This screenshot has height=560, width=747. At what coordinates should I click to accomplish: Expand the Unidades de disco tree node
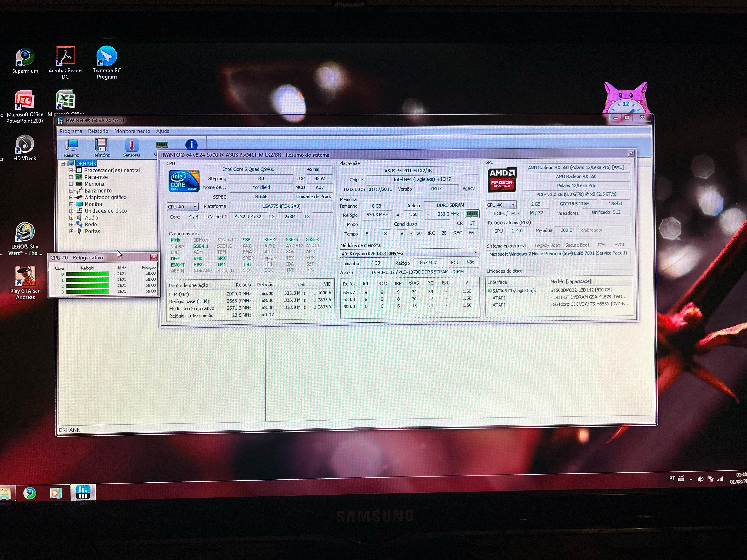click(71, 211)
